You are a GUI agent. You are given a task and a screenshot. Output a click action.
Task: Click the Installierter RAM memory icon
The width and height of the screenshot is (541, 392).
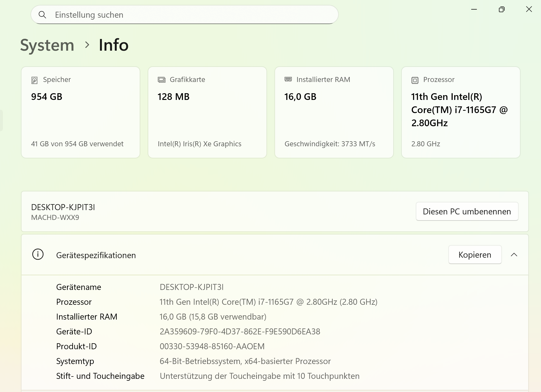pos(288,79)
